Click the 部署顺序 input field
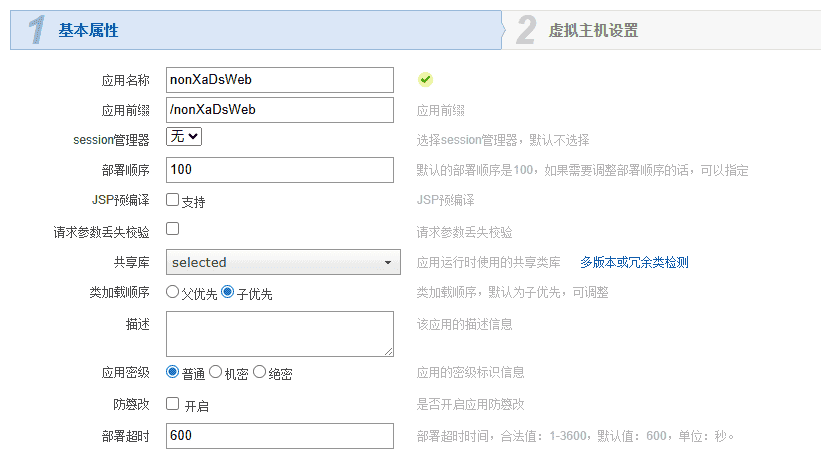This screenshot has width=821, height=459. [280, 170]
